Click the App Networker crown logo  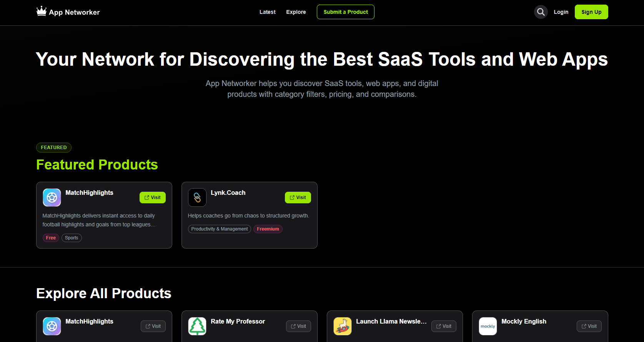pyautogui.click(x=42, y=11)
